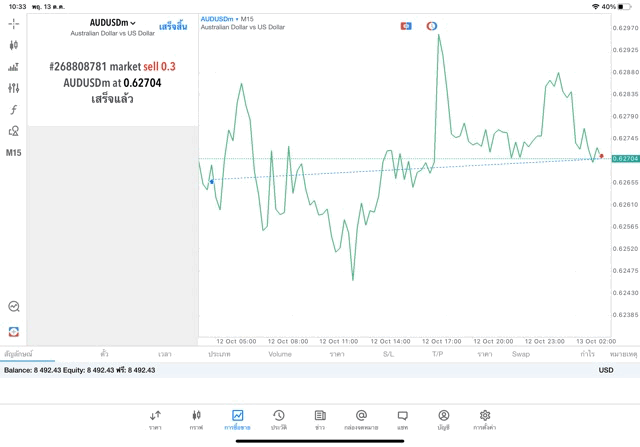This screenshot has height=447, width=640.
Task: Tap the red trade icon in sidebar
Action: pos(13,331)
